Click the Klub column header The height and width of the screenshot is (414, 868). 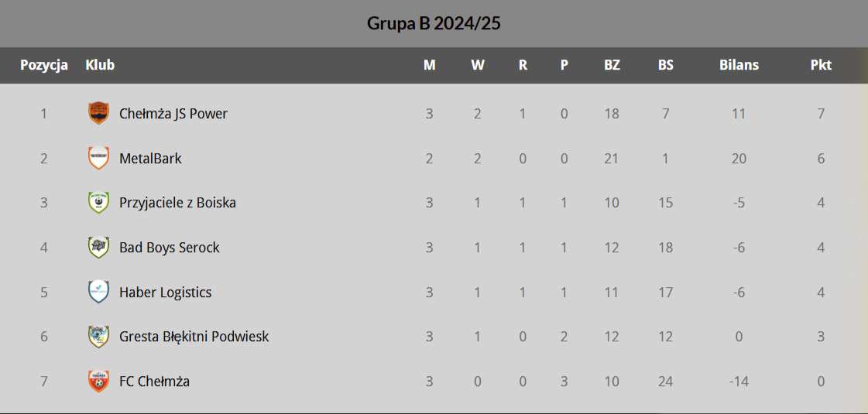(x=100, y=65)
